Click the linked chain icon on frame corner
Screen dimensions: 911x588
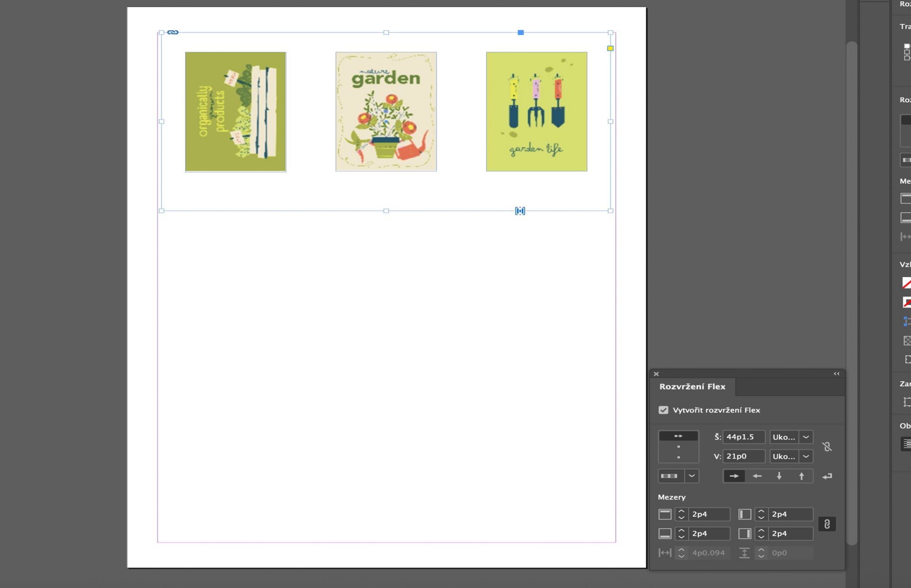[173, 32]
